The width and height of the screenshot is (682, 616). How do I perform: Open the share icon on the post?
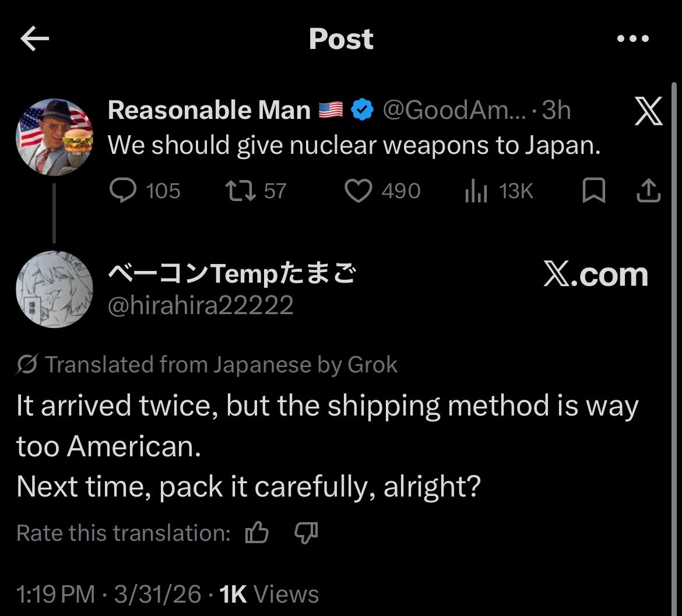pos(648,191)
